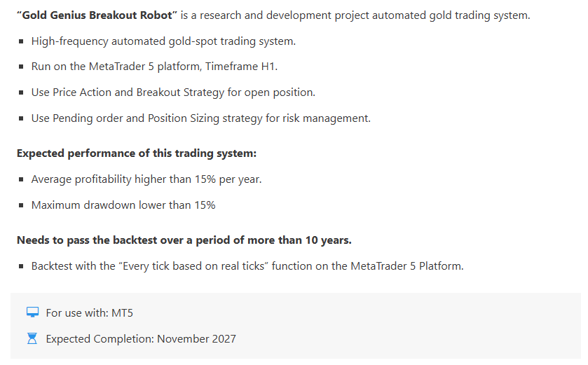This screenshot has height=365, width=588.
Task: Click the "Every tick based on real ticks" phrase
Action: 189,266
